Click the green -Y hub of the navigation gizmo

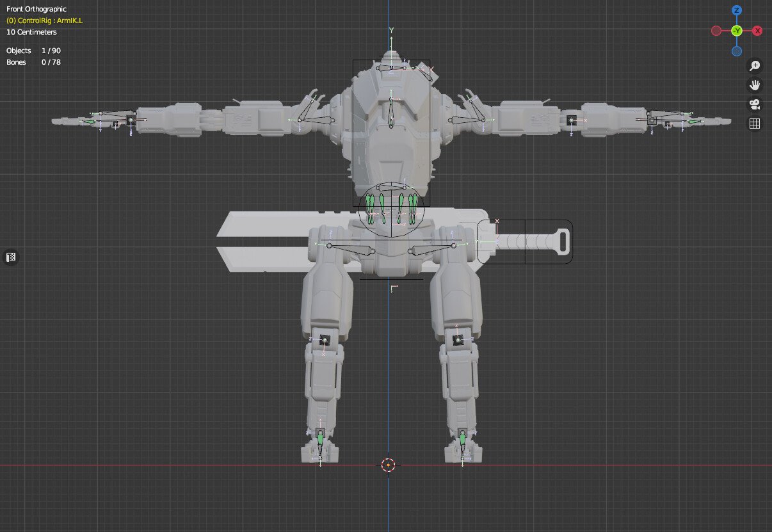[x=736, y=30]
